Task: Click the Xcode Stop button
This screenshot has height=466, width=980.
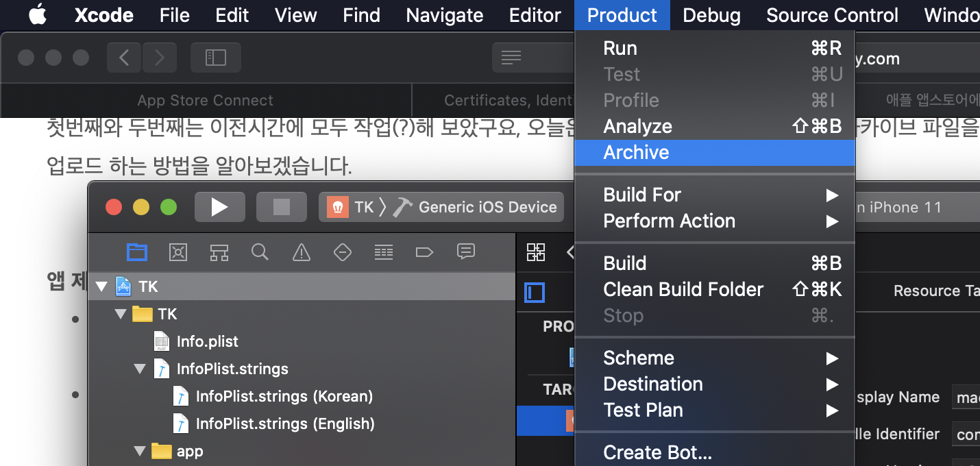Action: tap(281, 207)
